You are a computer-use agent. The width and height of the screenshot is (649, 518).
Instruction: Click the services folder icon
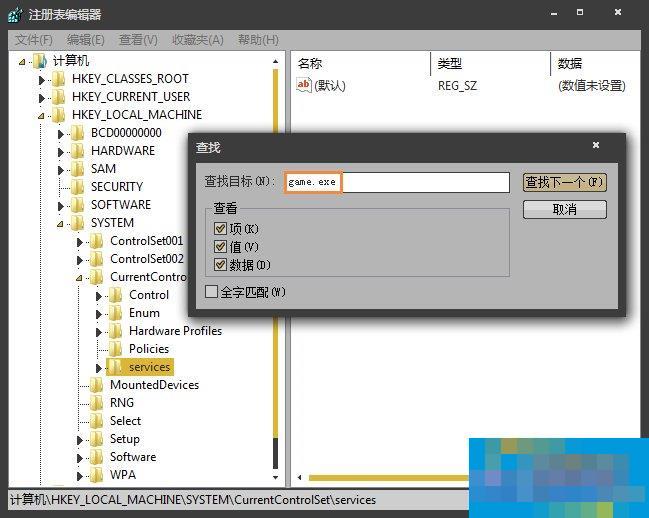click(x=115, y=367)
